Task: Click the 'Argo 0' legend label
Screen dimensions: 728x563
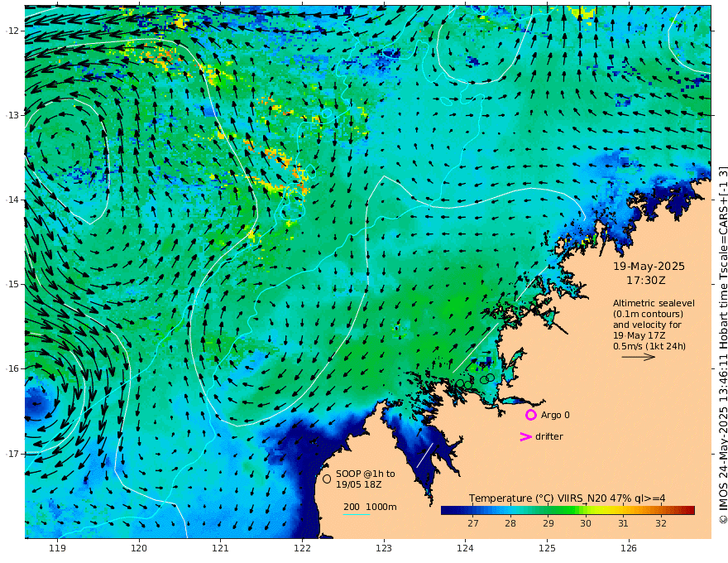Action: [x=555, y=415]
